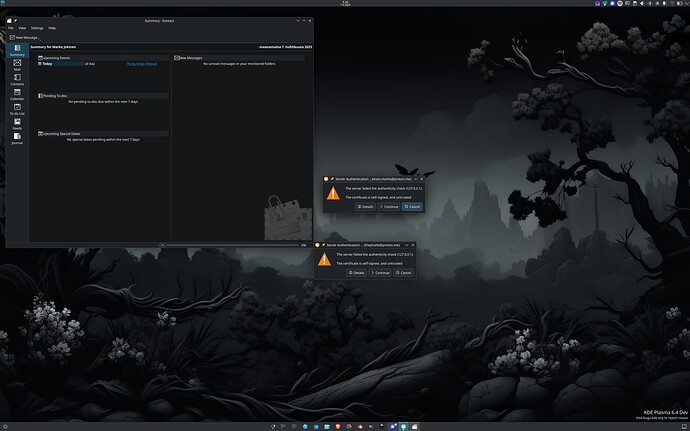Image resolution: width=690 pixels, height=431 pixels.
Task: Click the New Messages section header
Action: coord(239,58)
